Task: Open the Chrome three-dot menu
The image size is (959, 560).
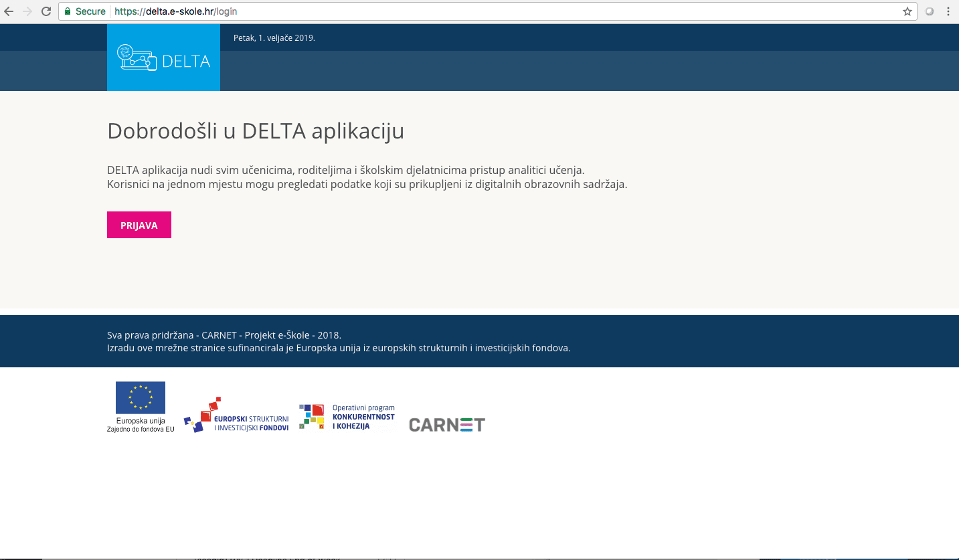Action: coord(948,11)
